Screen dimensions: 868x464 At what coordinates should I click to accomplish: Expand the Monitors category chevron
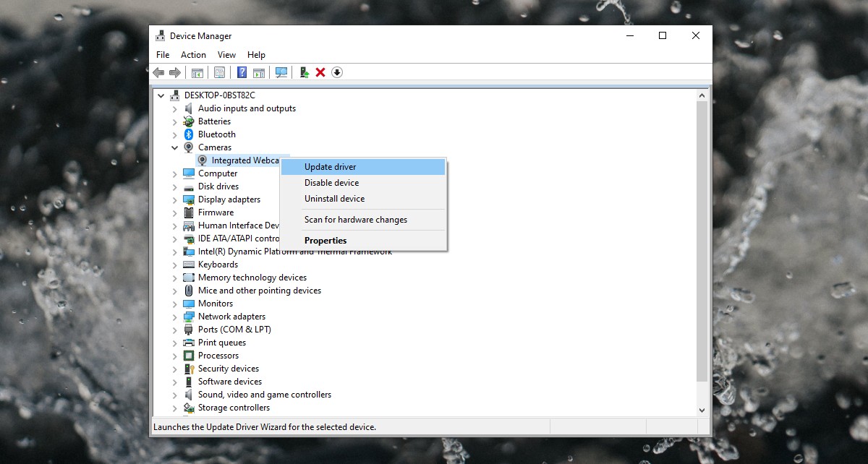(174, 304)
